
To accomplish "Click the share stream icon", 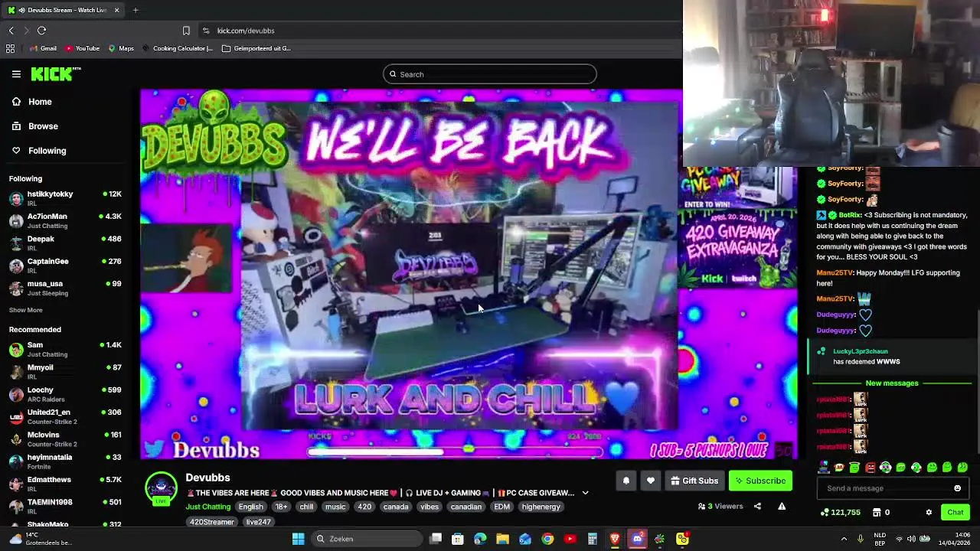I will coord(757,506).
